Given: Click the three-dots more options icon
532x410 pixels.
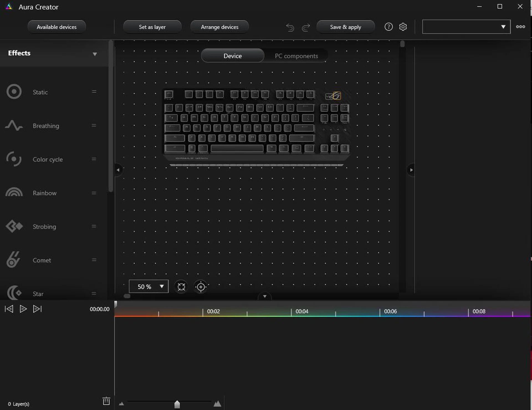Looking at the screenshot, I should tap(520, 27).
